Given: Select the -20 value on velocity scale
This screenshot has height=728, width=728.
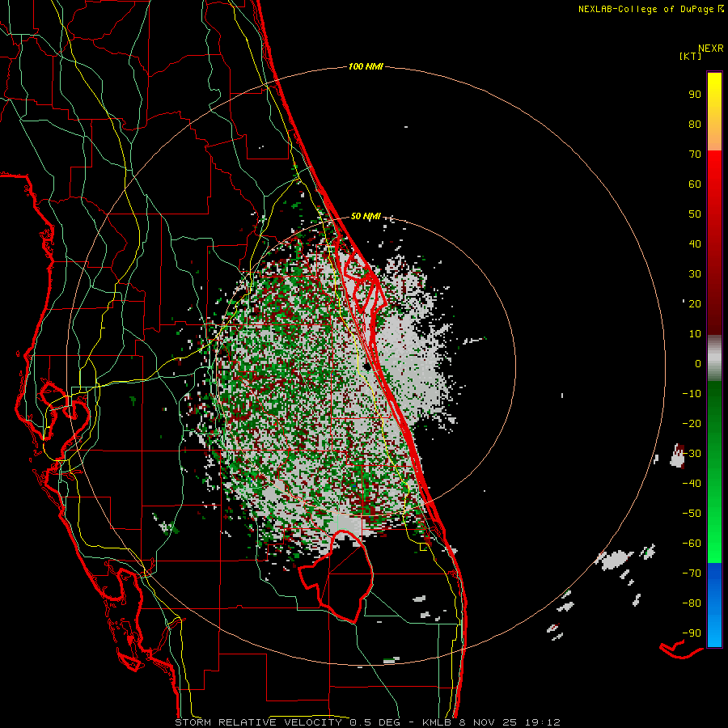Looking at the screenshot, I should click(692, 423).
